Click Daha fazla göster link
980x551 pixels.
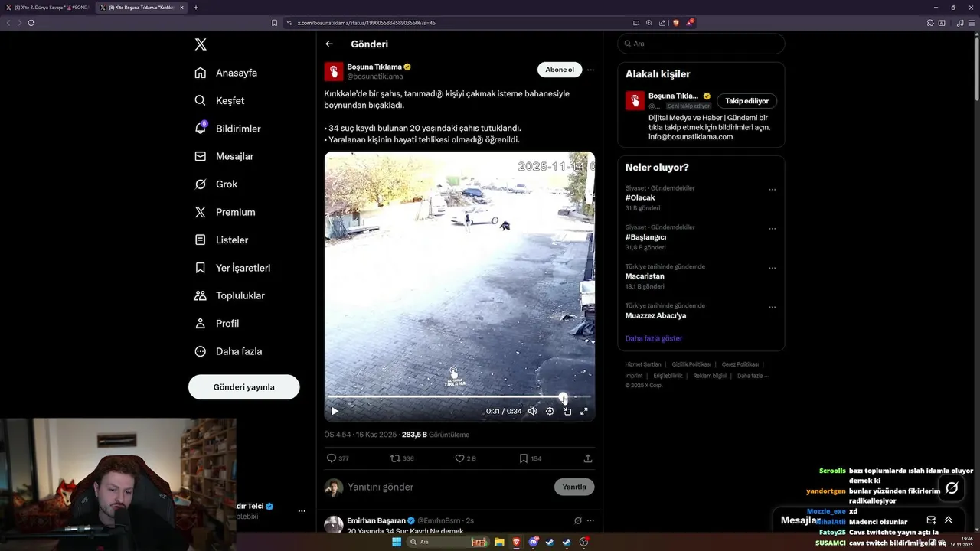click(653, 338)
